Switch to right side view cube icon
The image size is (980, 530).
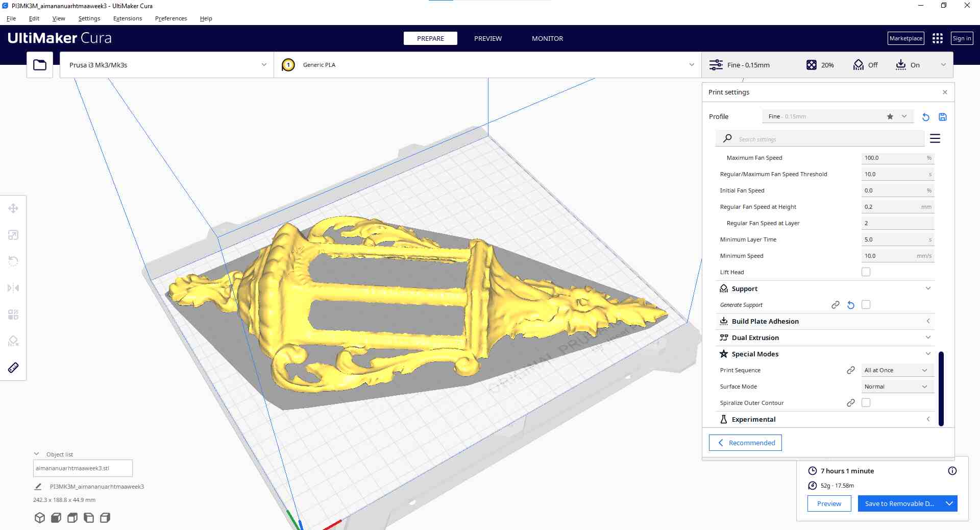[x=105, y=518]
